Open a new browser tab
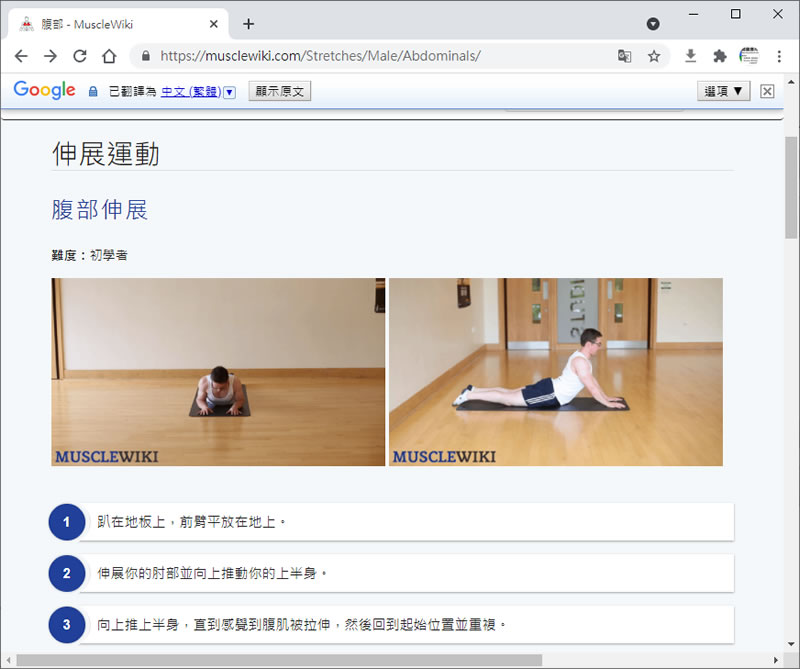The image size is (800, 669). pos(248,24)
